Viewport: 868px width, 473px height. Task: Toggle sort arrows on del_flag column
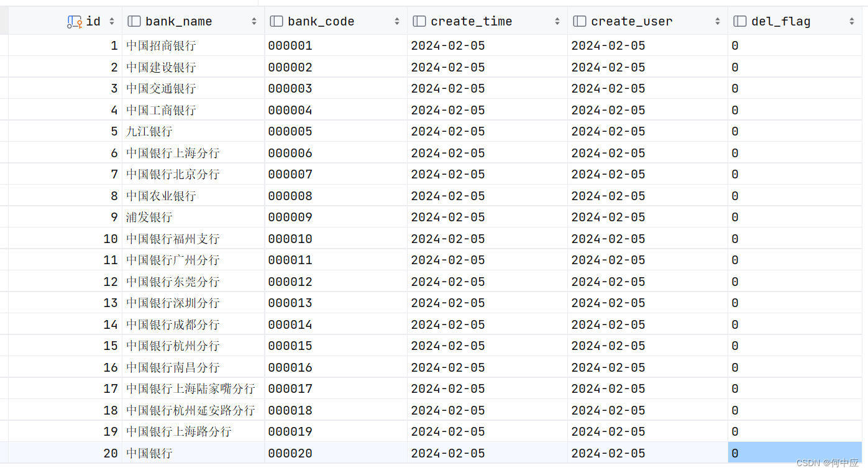coord(852,21)
